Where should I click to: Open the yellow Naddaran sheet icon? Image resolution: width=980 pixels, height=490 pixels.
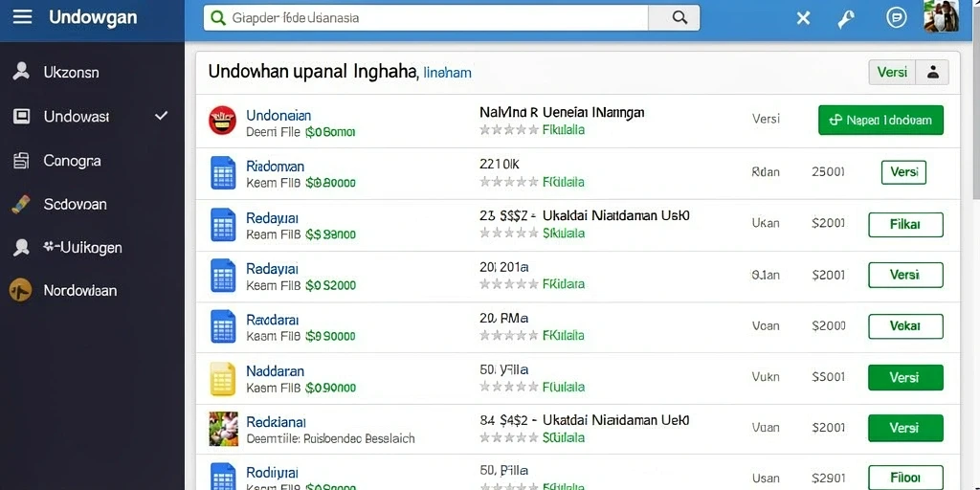pyautogui.click(x=222, y=379)
